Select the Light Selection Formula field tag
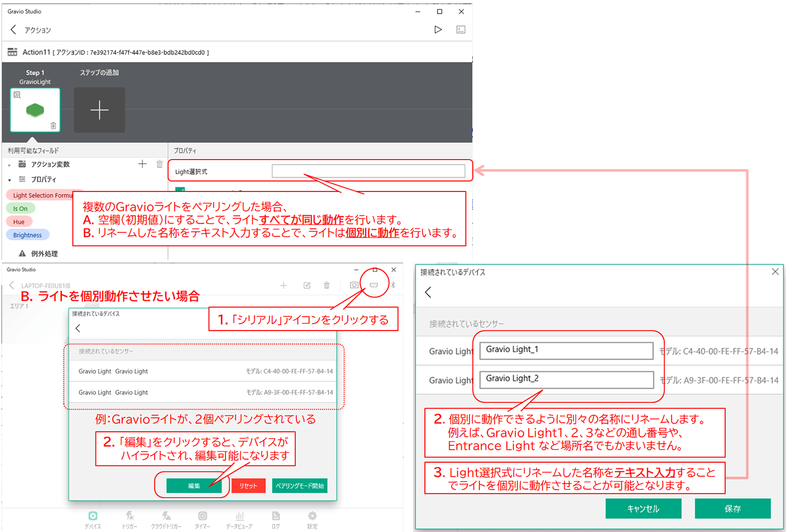This screenshot has height=532, width=787. pos(43,195)
